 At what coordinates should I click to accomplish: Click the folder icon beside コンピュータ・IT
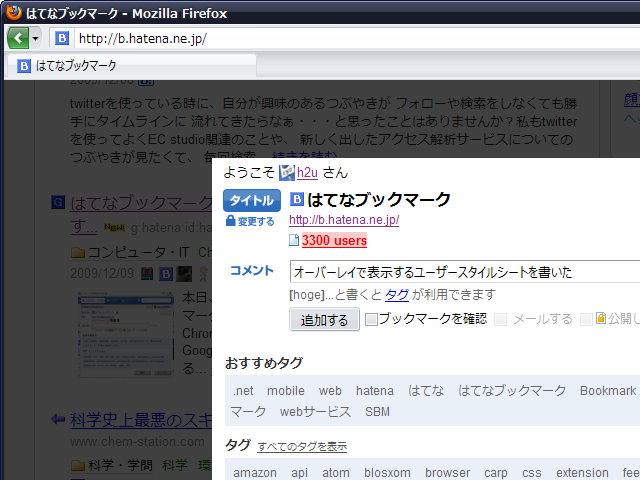point(78,253)
